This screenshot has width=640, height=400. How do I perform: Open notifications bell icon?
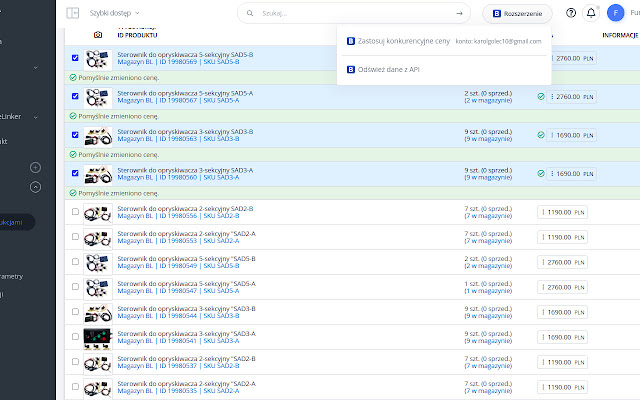(x=591, y=13)
